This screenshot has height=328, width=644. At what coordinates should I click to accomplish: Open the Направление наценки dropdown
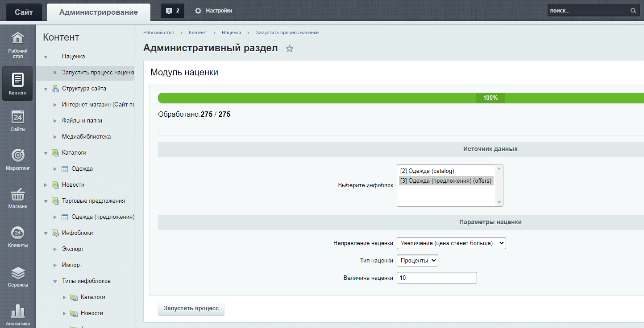pyautogui.click(x=451, y=243)
